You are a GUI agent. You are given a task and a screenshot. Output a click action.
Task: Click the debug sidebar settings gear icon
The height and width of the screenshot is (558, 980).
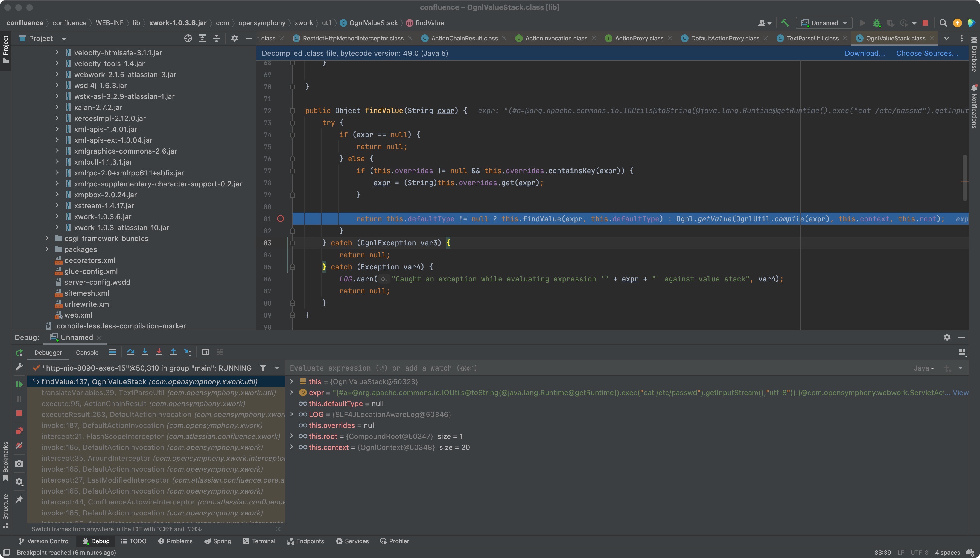(19, 482)
